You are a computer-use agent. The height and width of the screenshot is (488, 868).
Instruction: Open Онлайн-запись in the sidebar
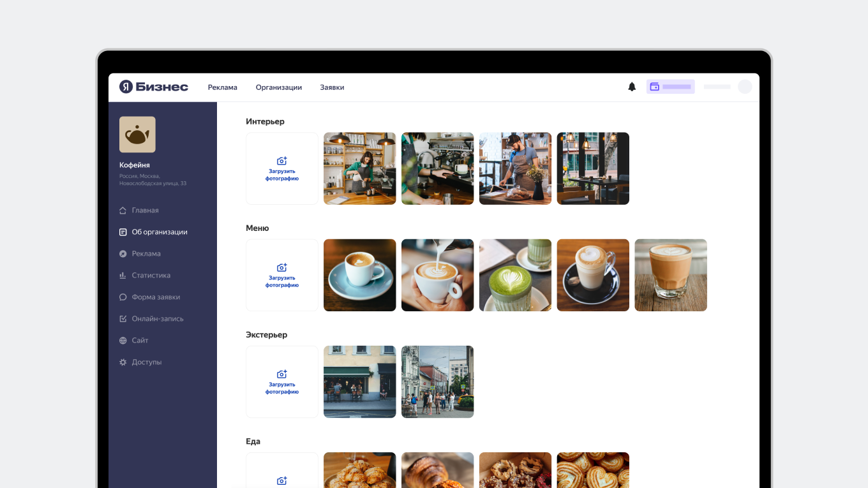[x=158, y=319]
